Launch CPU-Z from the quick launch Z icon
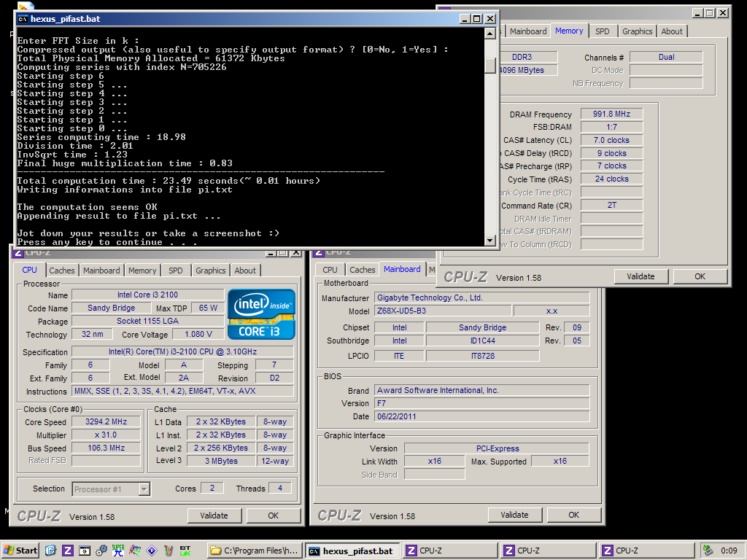The image size is (747, 560). [68, 551]
